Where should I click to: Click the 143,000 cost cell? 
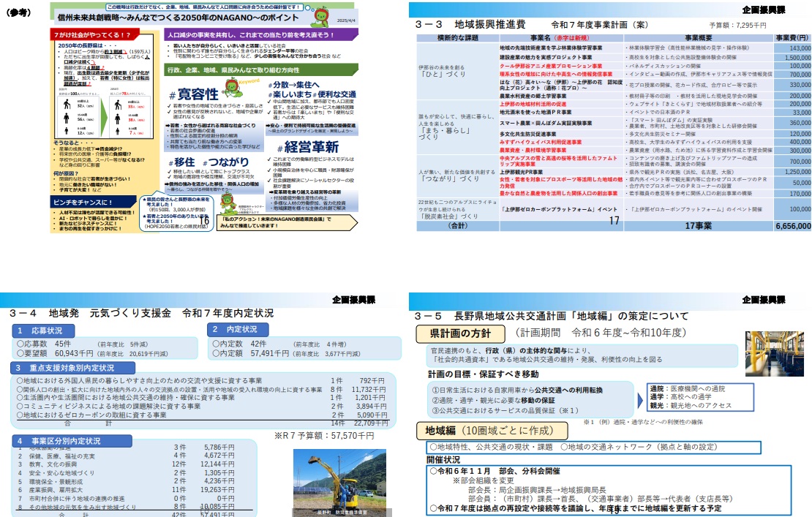coord(793,48)
